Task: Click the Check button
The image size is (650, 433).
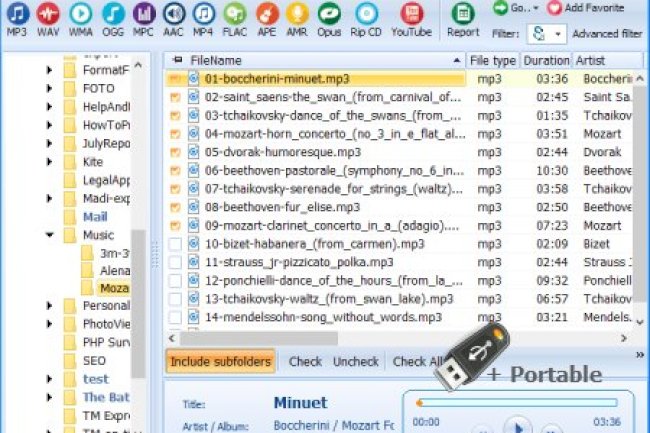Action: (305, 361)
